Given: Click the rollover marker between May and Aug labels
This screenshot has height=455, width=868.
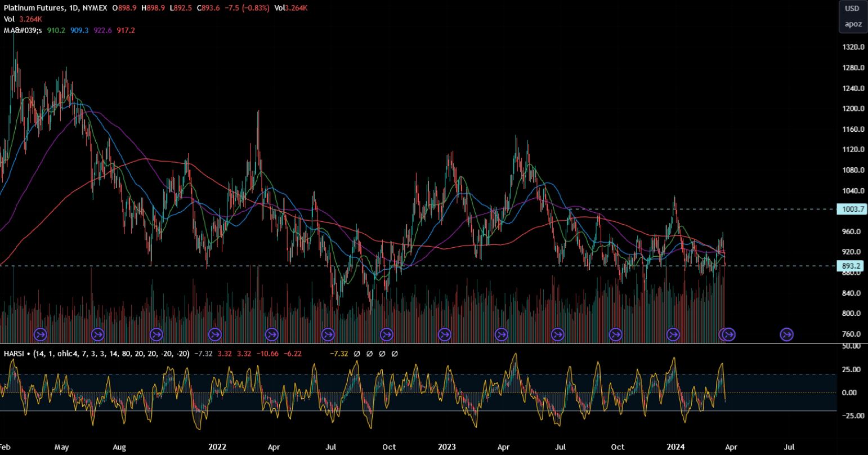Looking at the screenshot, I should 98,335.
